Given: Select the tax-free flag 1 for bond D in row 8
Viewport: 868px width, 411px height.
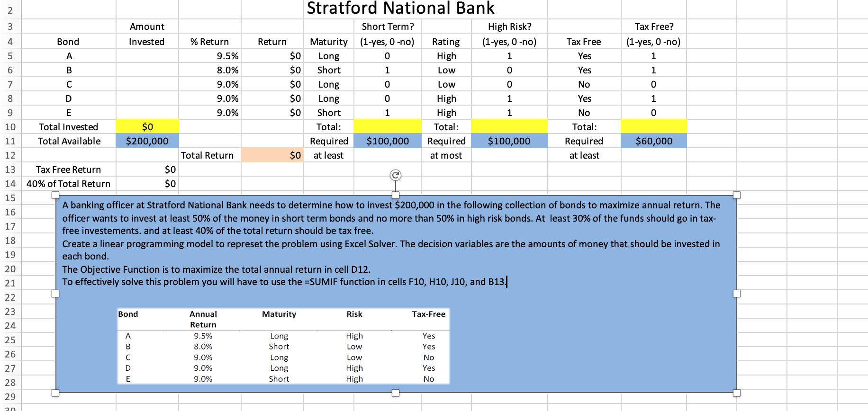Looking at the screenshot, I should point(654,98).
